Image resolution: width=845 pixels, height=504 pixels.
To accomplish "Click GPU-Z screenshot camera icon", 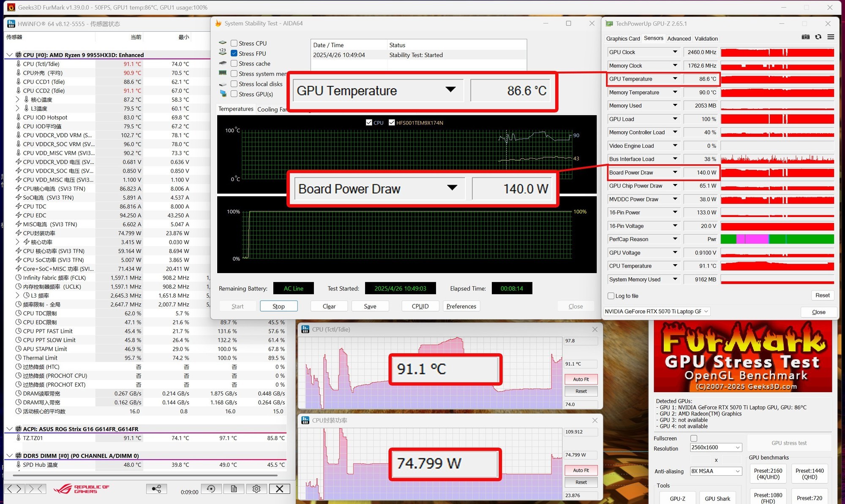I will point(806,37).
